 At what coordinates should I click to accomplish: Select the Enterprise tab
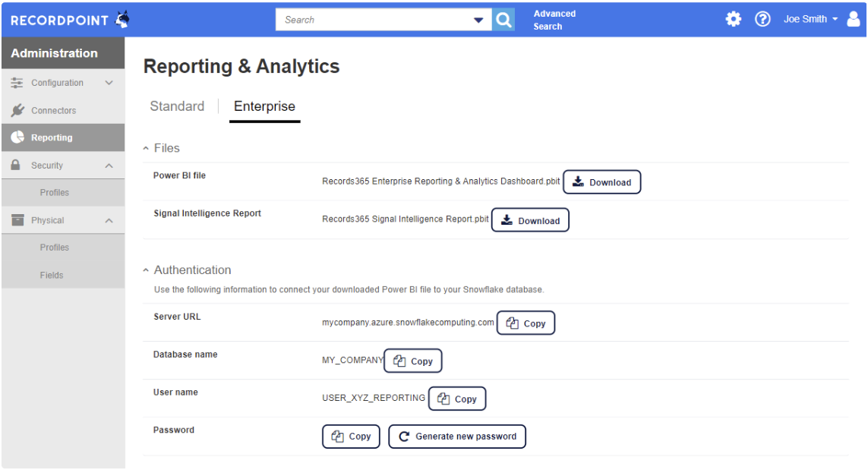(264, 106)
